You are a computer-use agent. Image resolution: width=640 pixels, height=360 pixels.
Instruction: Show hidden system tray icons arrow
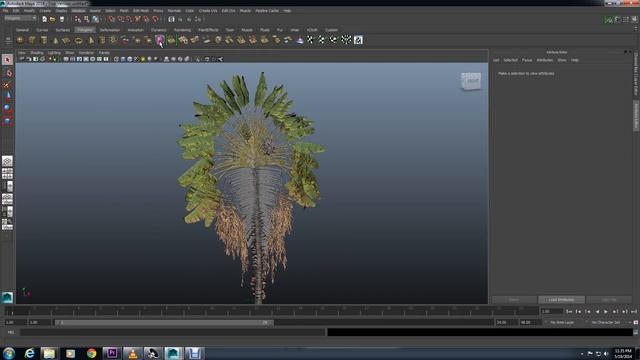[x=582, y=353]
